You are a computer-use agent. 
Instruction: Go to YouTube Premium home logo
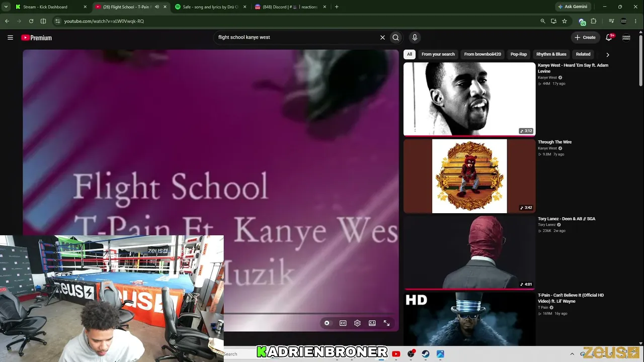point(36,38)
